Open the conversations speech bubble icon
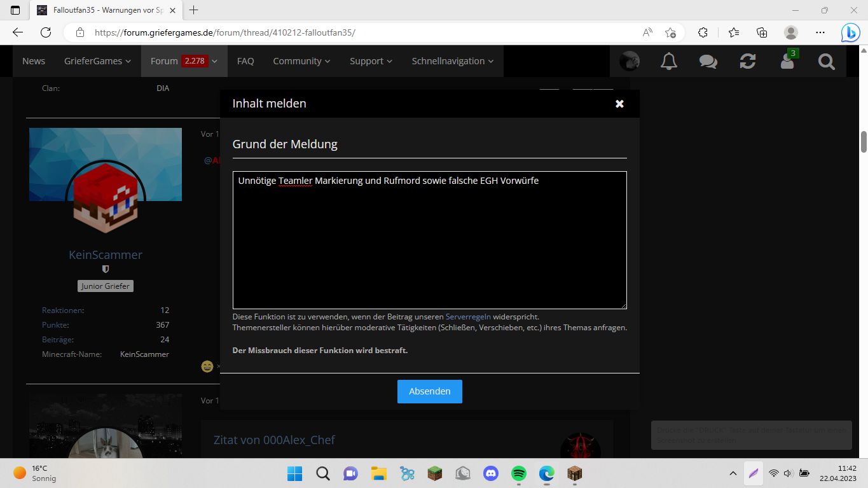The height and width of the screenshot is (488, 868). (x=708, y=61)
